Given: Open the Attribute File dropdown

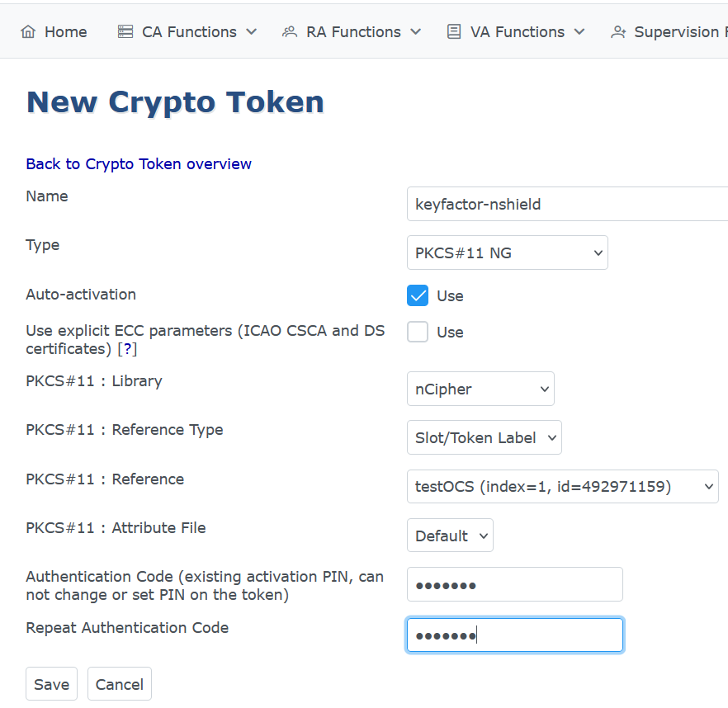Looking at the screenshot, I should (450, 535).
